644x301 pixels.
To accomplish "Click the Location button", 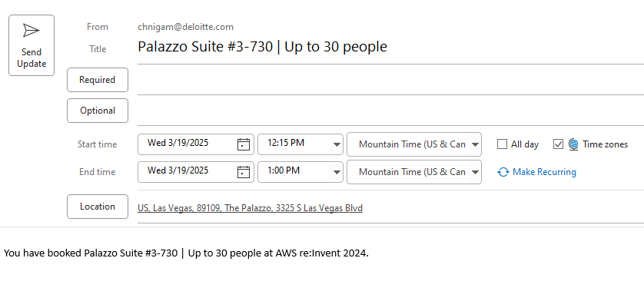I will coord(98,207).
